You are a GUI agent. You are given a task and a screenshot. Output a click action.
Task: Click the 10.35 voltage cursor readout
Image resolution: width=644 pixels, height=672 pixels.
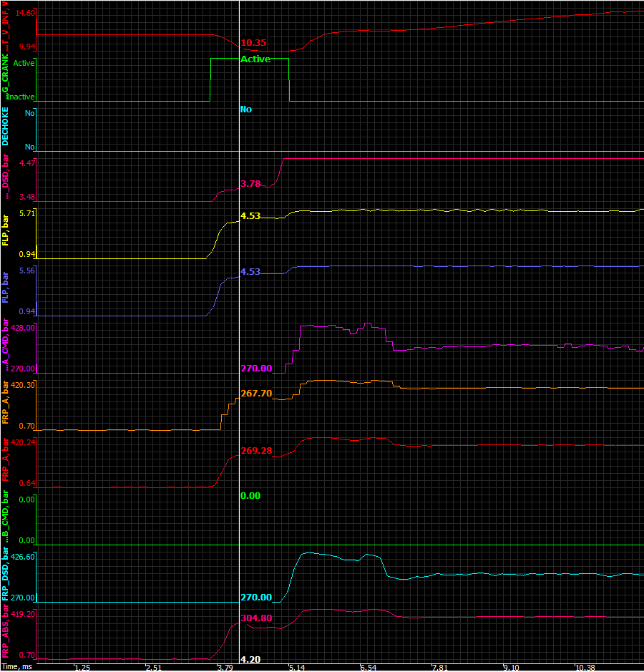253,43
